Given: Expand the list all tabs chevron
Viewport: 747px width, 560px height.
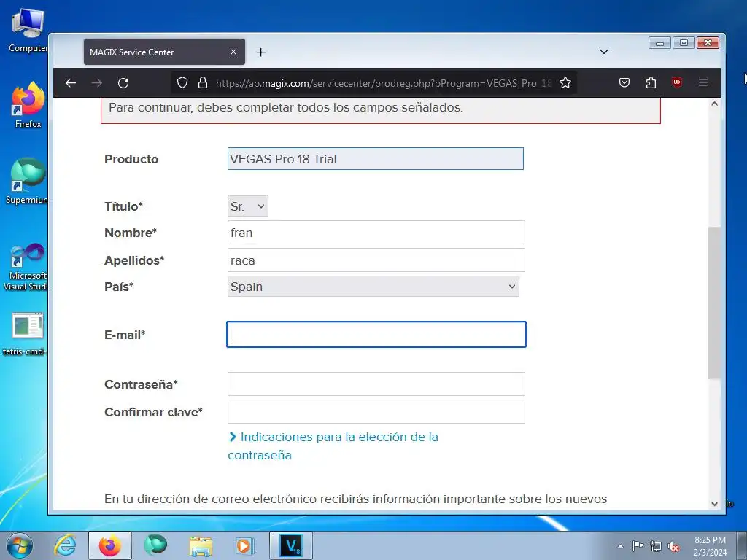Looking at the screenshot, I should point(603,52).
